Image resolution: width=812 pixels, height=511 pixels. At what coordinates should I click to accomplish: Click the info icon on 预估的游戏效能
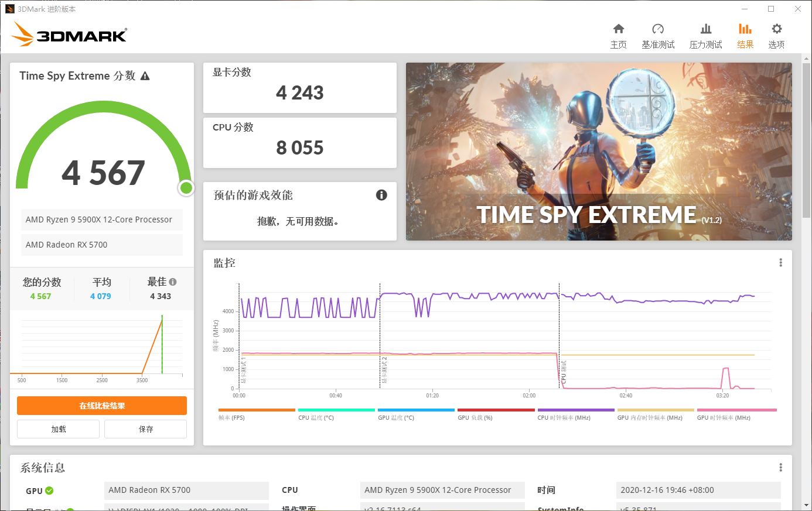381,195
